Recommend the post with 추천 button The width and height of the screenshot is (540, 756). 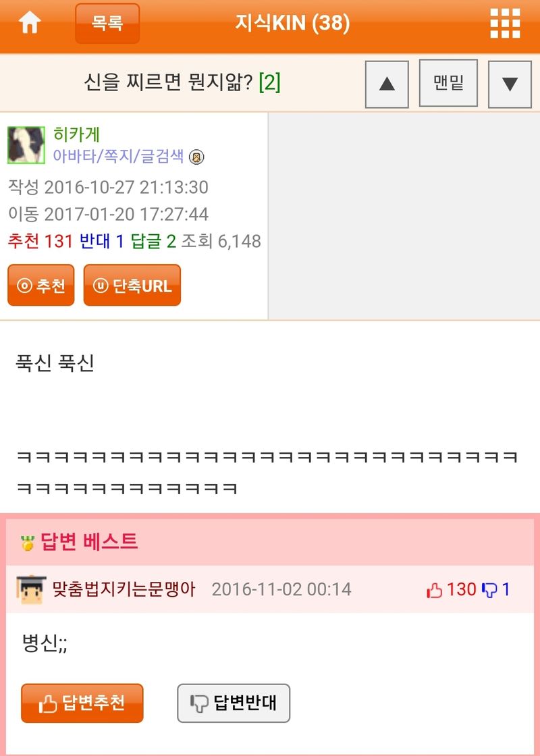(41, 285)
